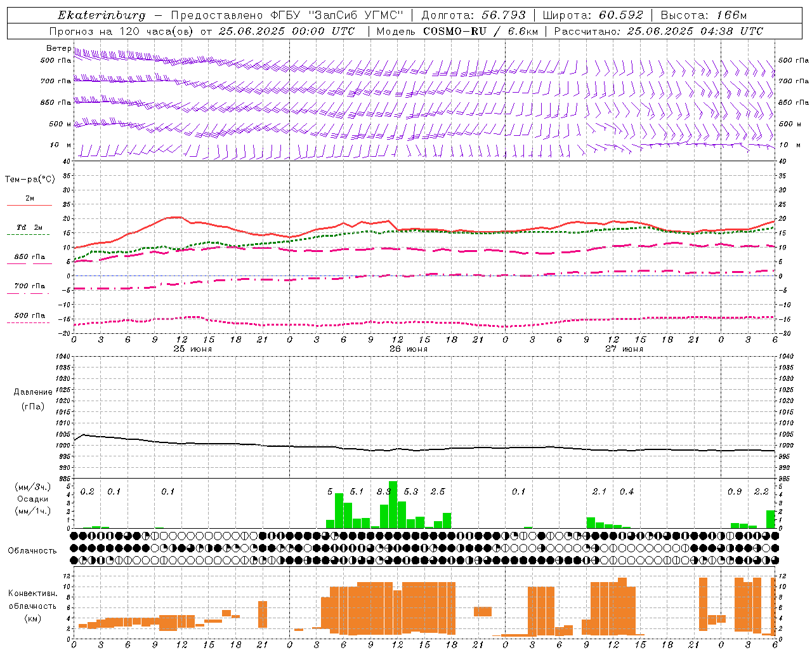Click the 'Рассчитано: 25.06.2025 04:38 UTC' text
The image size is (812, 650).
[x=658, y=31]
